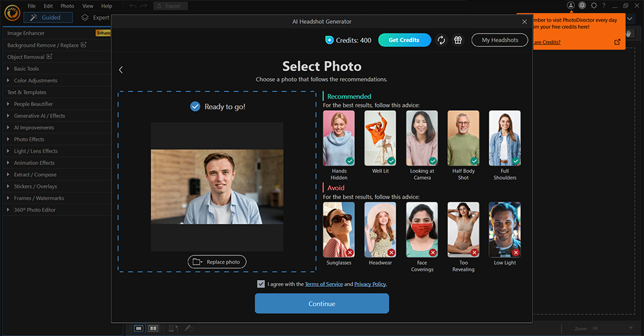Click the Well Lit example thumbnail
The width and height of the screenshot is (644, 336).
pos(381,138)
